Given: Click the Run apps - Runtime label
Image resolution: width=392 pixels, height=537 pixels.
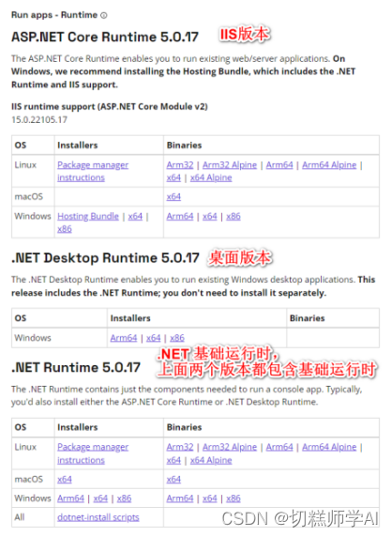Looking at the screenshot, I should (x=54, y=15).
